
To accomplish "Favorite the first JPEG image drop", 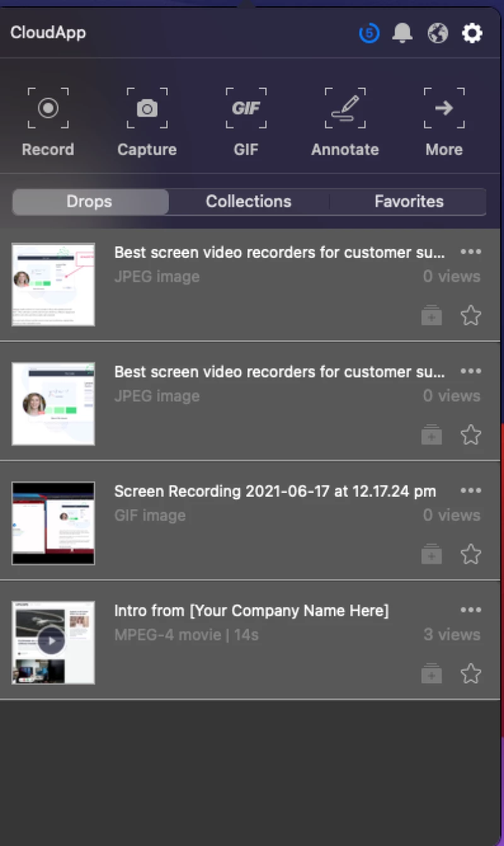I will [471, 315].
